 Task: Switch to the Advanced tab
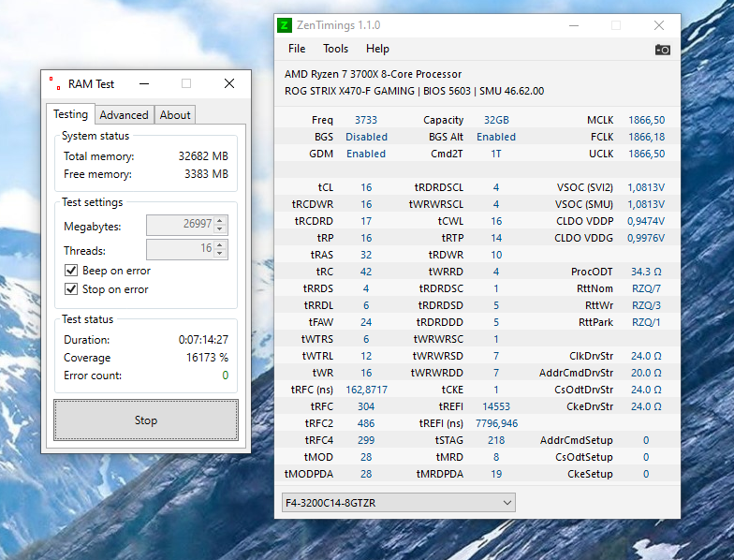(124, 115)
